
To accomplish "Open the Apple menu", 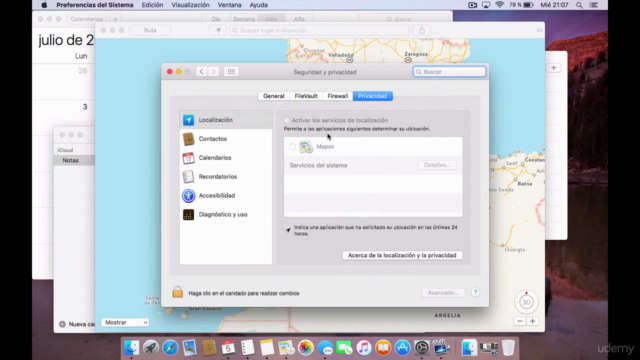I will [44, 5].
